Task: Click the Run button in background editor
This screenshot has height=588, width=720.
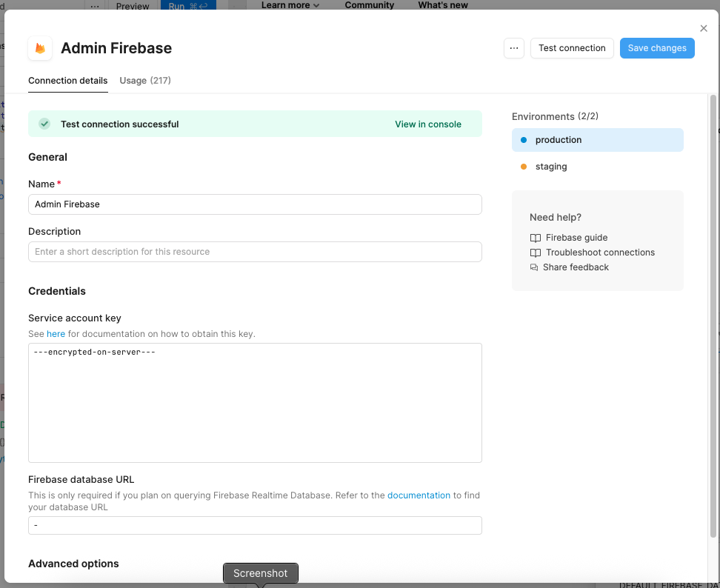Action: coord(188,5)
